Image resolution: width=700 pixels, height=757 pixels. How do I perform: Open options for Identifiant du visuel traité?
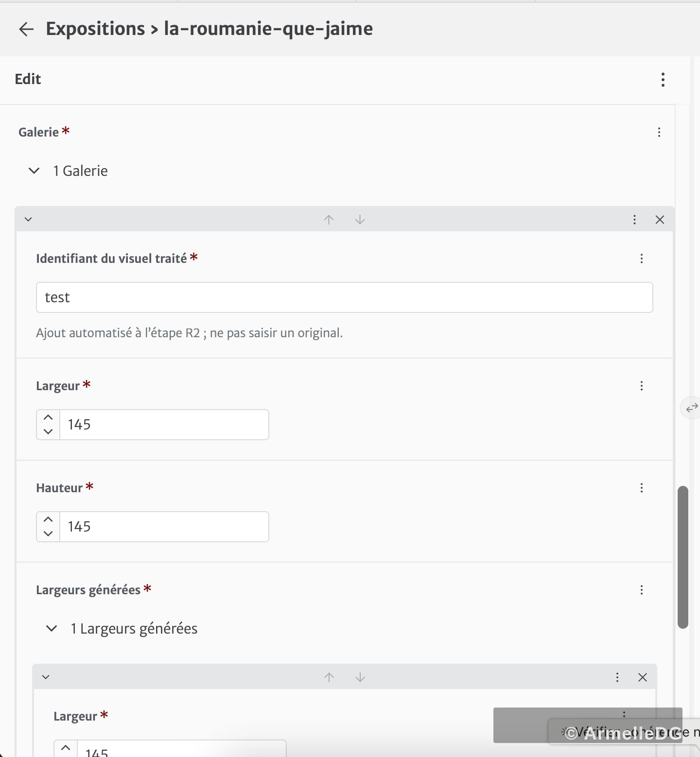[642, 258]
